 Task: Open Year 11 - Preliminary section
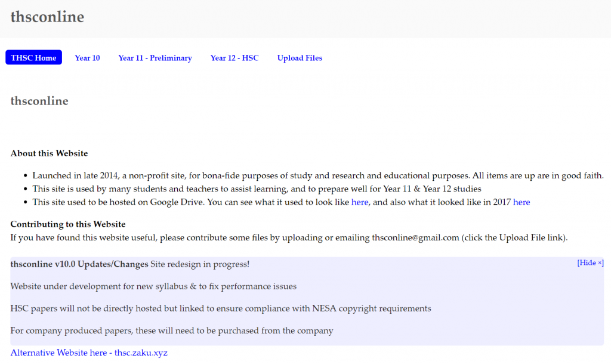coord(155,58)
